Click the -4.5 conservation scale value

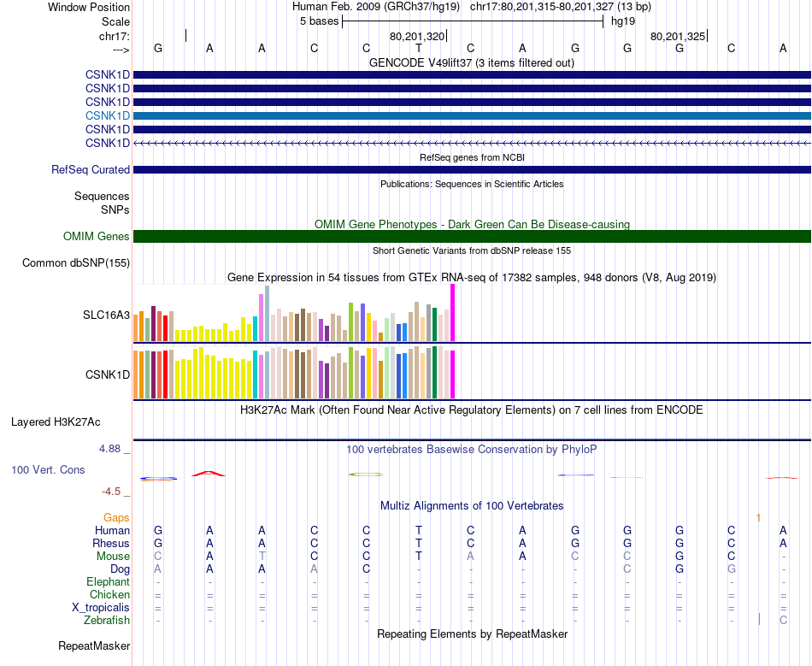[x=111, y=492]
